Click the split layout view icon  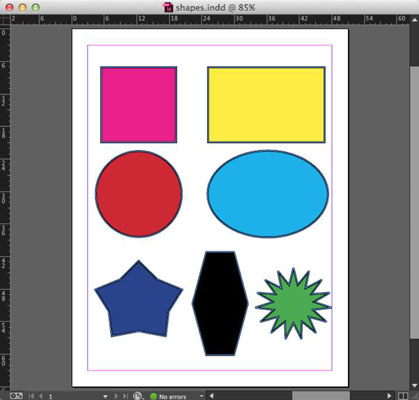pos(403,396)
